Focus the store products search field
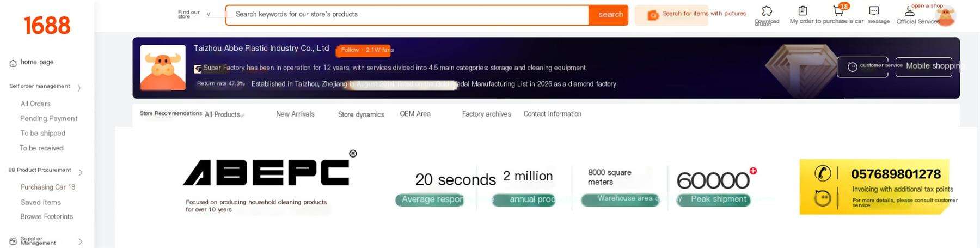The height and width of the screenshot is (248, 980). tap(407, 14)
